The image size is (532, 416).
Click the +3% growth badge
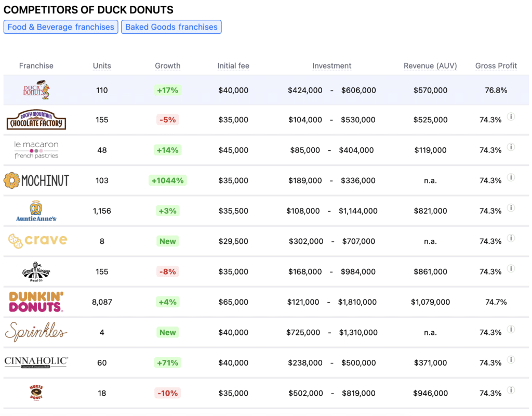coord(168,211)
